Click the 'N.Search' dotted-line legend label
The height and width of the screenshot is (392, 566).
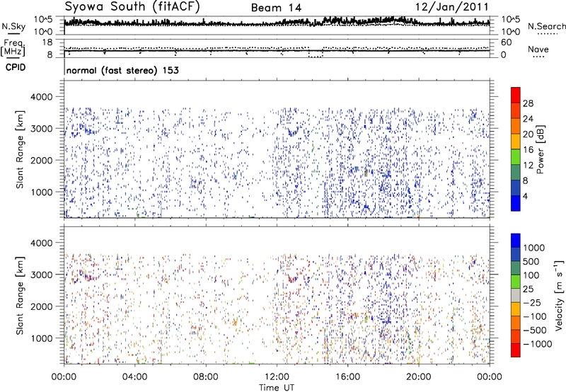click(546, 26)
